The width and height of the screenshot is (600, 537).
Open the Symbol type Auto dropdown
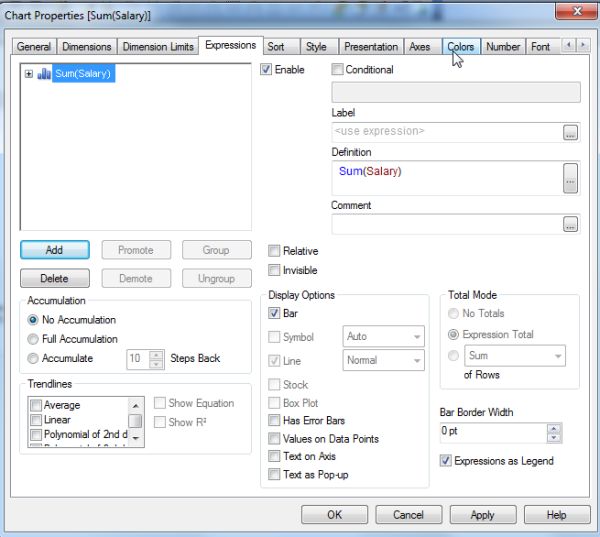click(383, 336)
